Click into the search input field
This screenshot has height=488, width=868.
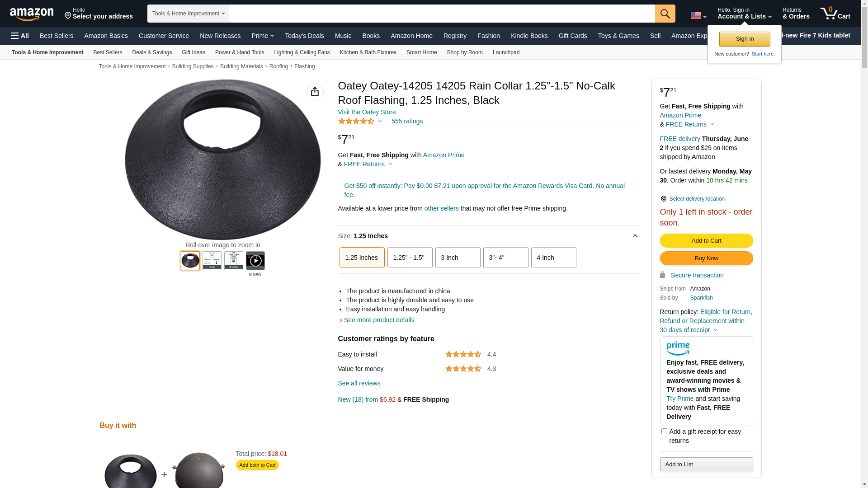click(441, 14)
